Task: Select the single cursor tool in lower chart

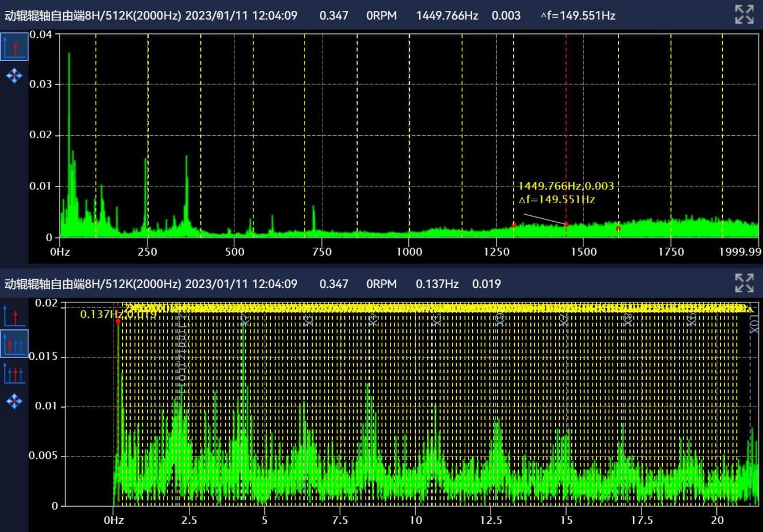Action: point(14,316)
